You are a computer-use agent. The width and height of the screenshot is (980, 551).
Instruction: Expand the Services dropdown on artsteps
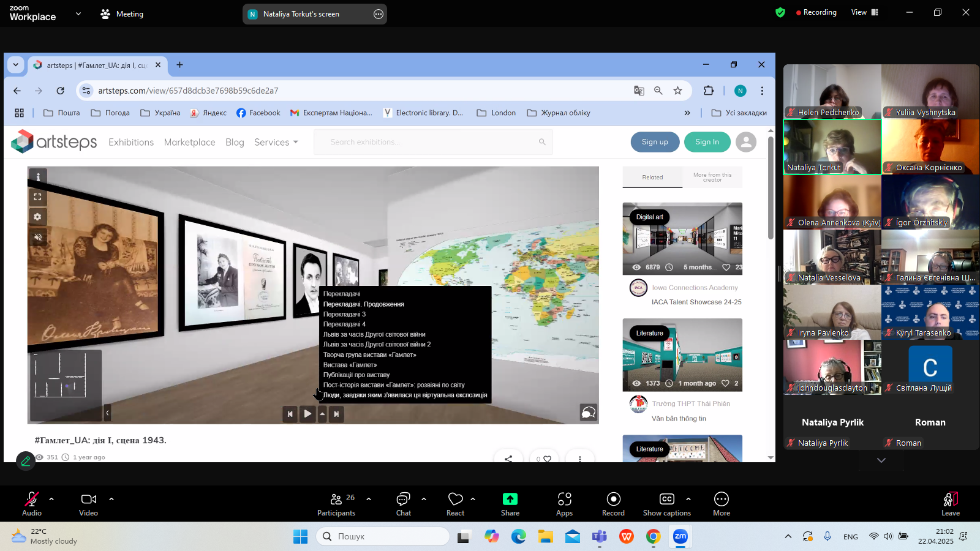(276, 142)
